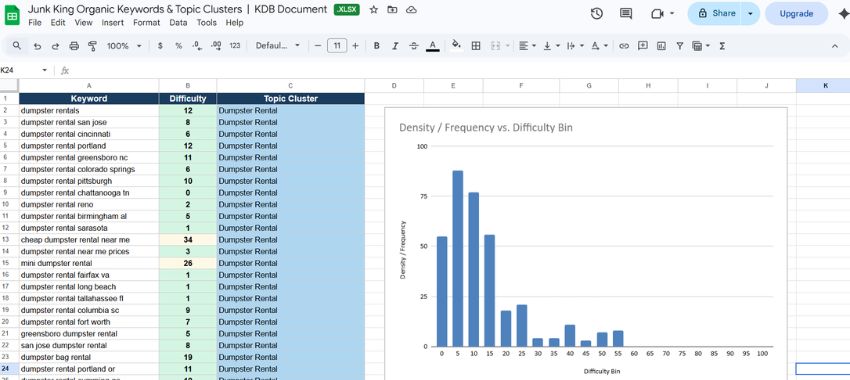Click the .XLSX file badge
850x380 pixels.
point(346,10)
